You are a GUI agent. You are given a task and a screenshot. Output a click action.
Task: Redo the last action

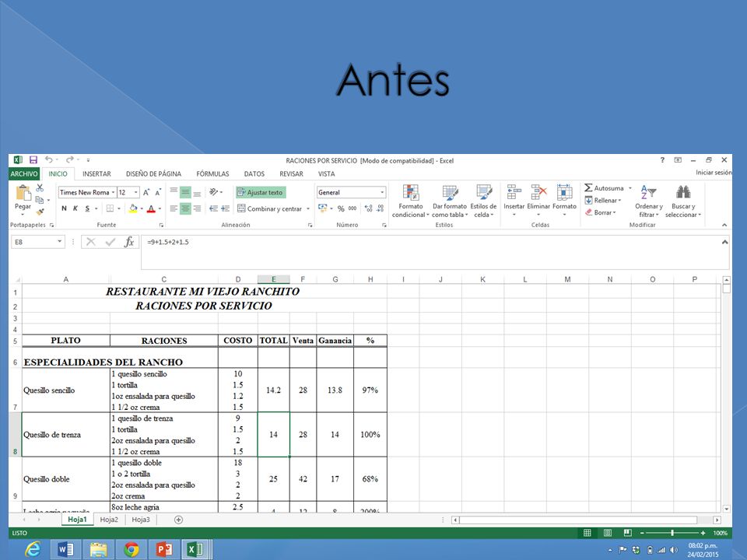70,160
